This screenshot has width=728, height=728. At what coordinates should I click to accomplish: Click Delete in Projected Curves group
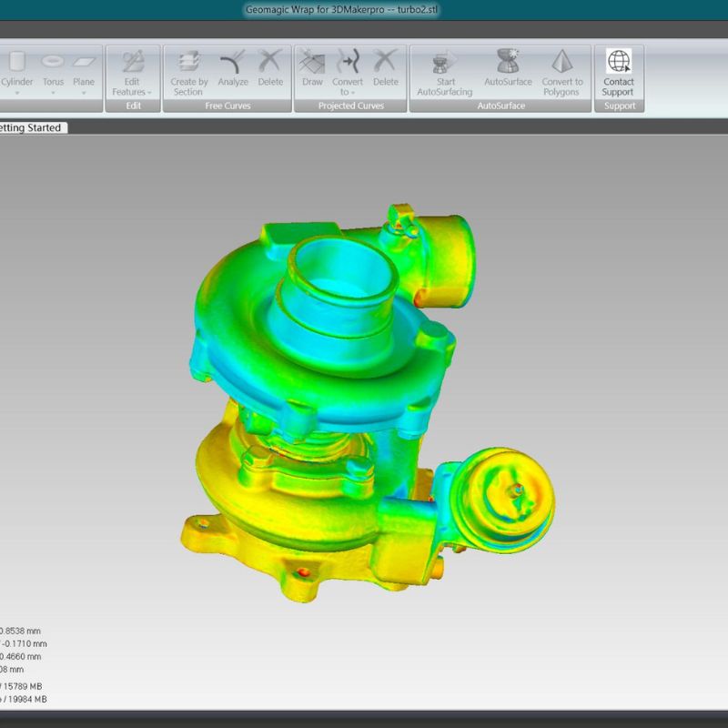[385, 64]
